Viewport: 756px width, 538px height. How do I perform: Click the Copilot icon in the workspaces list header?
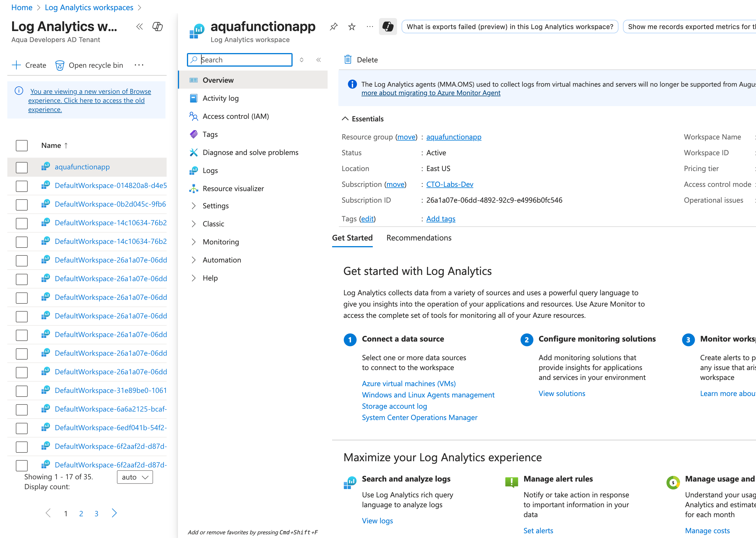(x=157, y=27)
